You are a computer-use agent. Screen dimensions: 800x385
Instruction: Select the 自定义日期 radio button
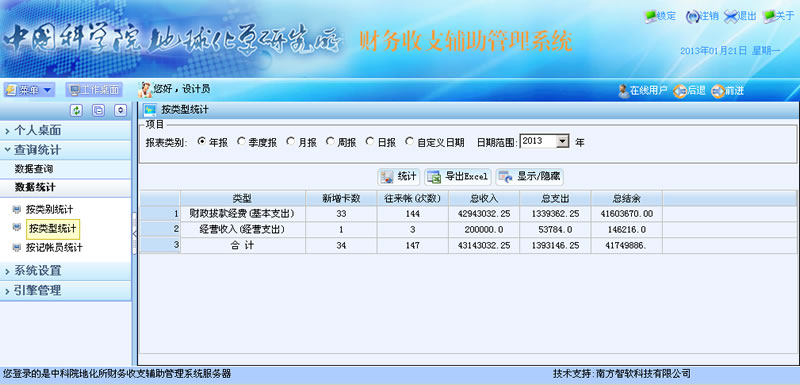(x=409, y=141)
